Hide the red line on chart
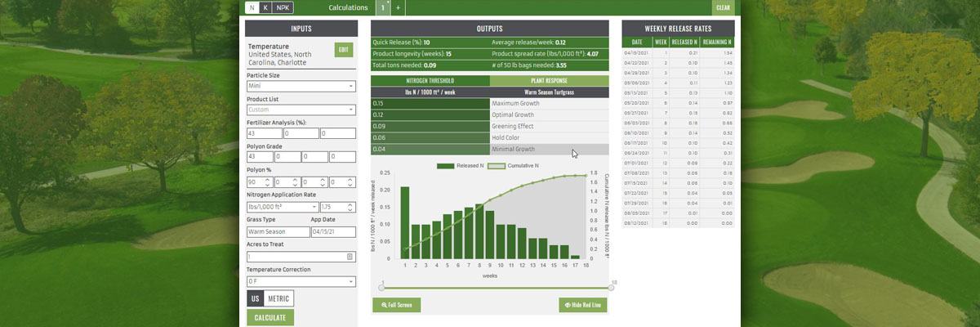The height and width of the screenshot is (327, 980). [x=583, y=305]
